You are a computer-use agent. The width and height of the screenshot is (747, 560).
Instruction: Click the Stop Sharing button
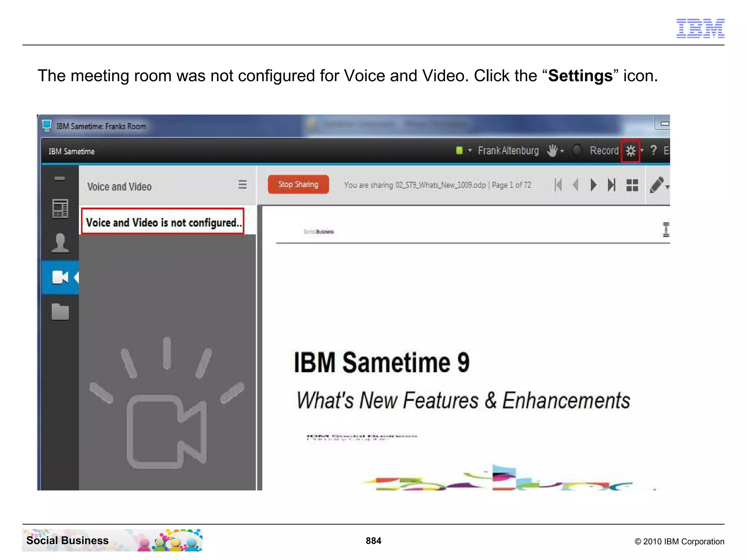pyautogui.click(x=298, y=184)
